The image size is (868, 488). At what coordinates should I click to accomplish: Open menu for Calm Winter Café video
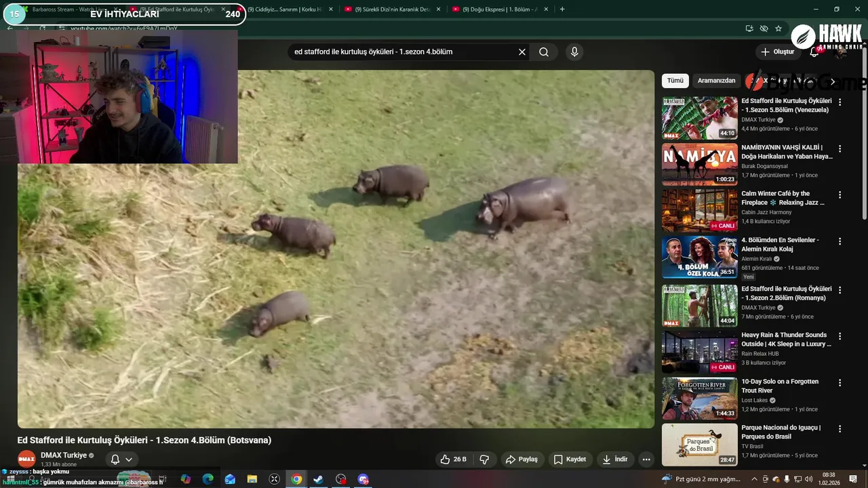[840, 195]
